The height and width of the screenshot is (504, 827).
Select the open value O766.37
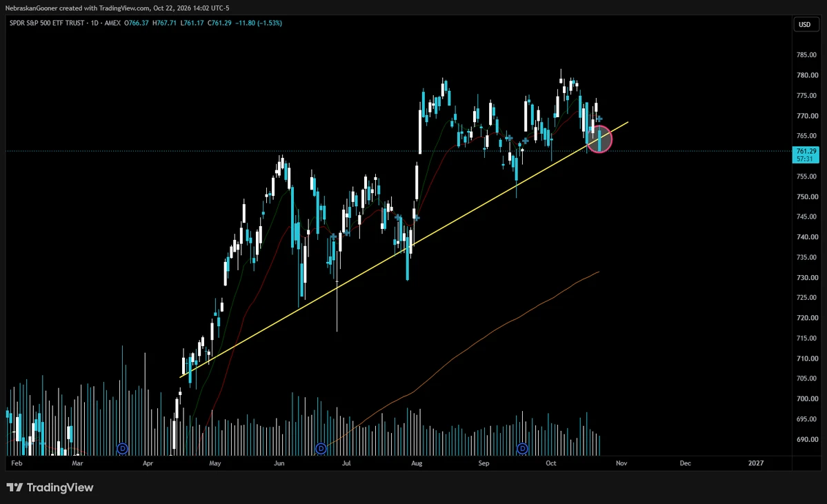pos(137,23)
